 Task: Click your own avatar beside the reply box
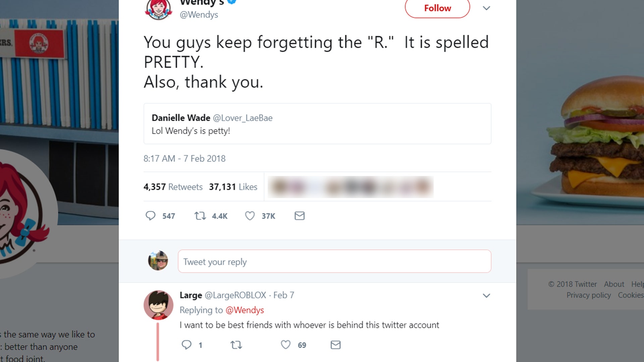(x=158, y=261)
